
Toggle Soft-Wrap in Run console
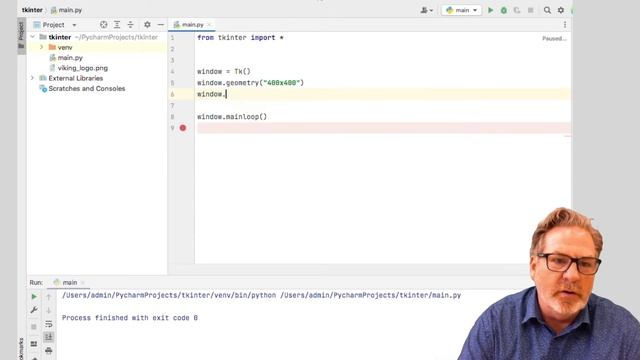(49, 324)
